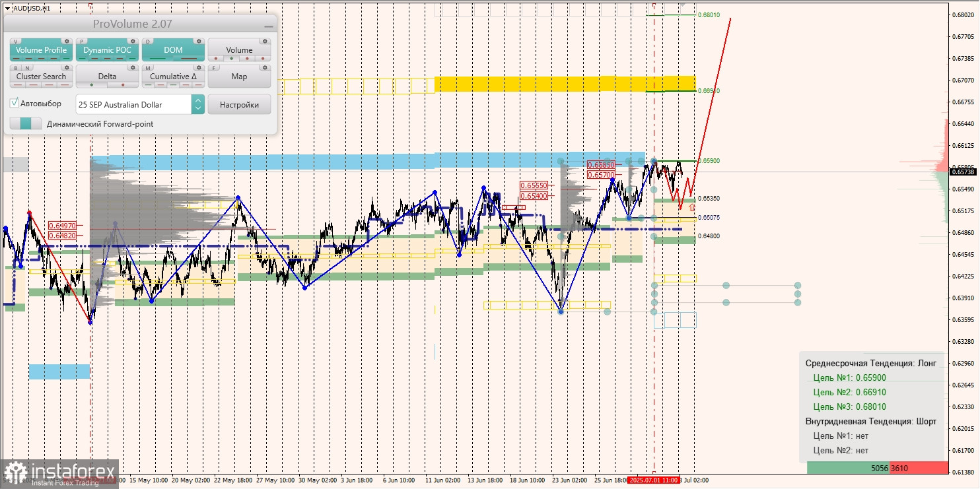
Task: Click the M hotkey tab on Cumulative Δ
Action: (x=148, y=68)
